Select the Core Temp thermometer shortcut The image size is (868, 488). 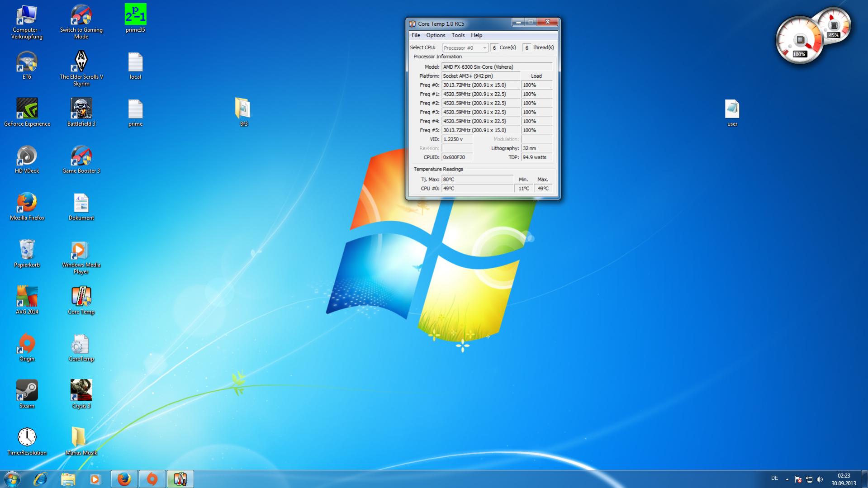click(81, 300)
